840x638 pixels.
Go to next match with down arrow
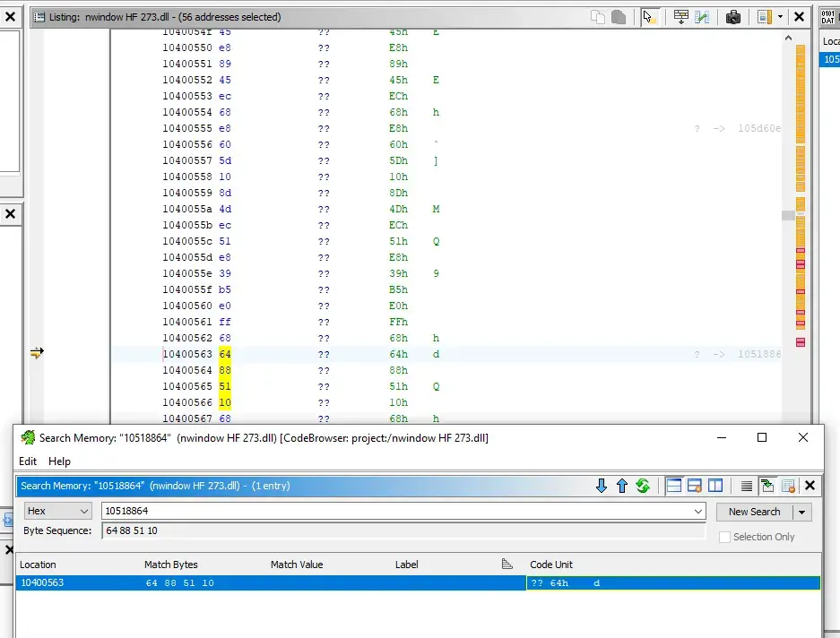pos(601,486)
